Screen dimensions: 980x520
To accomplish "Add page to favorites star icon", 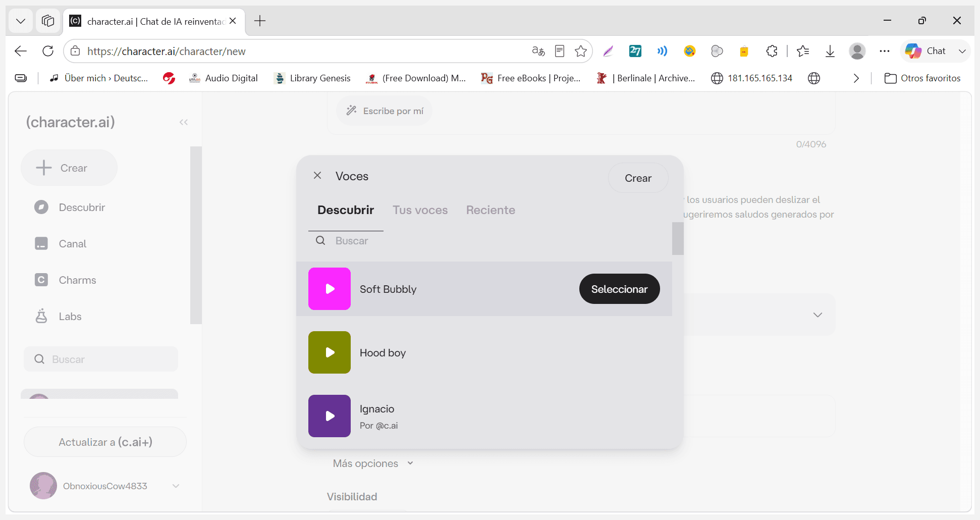I will click(x=581, y=51).
